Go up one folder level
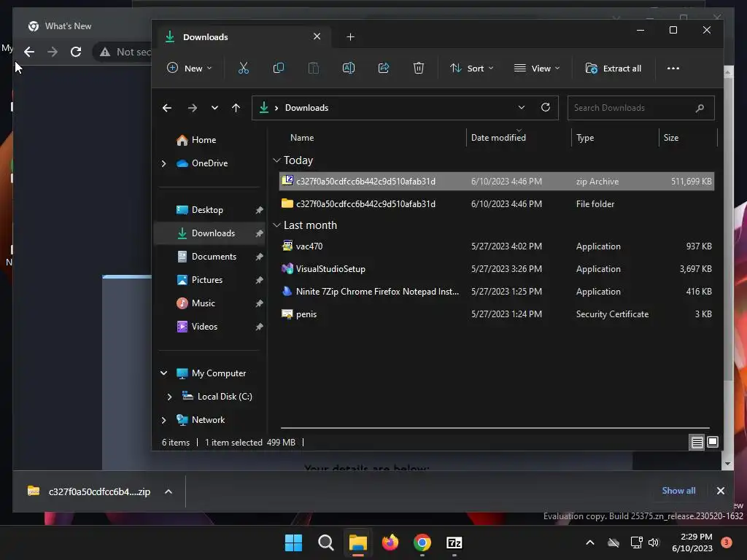The image size is (747, 560). 236,108
